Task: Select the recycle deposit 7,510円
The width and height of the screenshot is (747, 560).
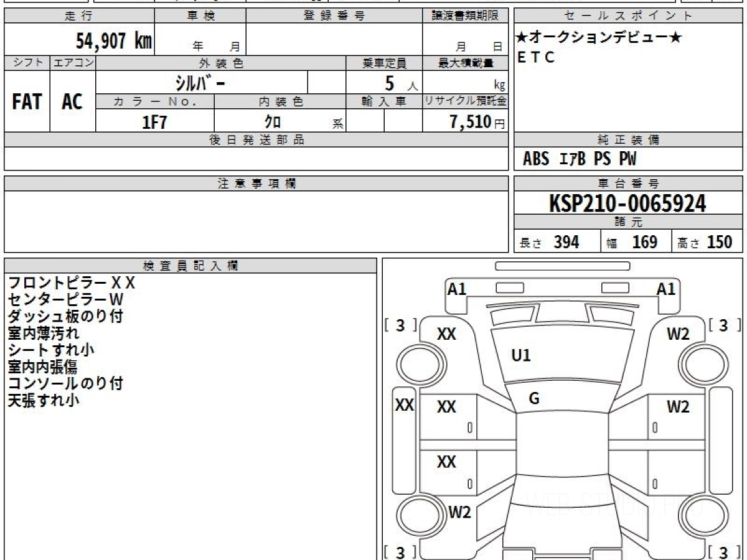Action: (x=477, y=121)
